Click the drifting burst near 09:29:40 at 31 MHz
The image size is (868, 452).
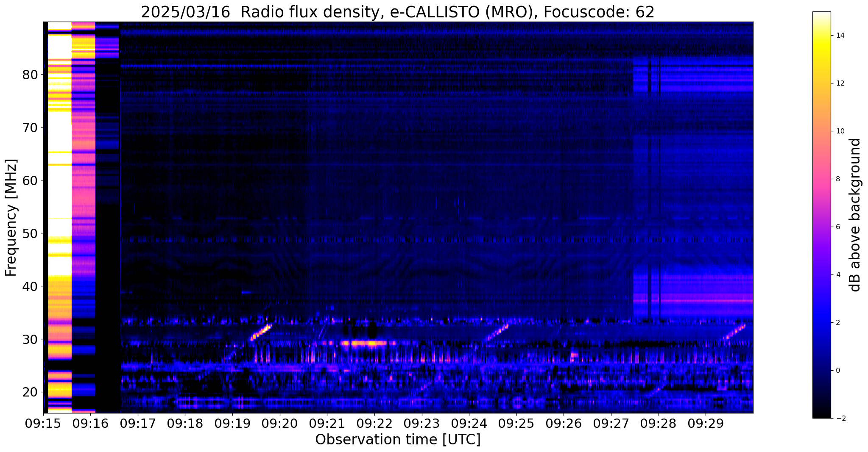[x=734, y=332]
